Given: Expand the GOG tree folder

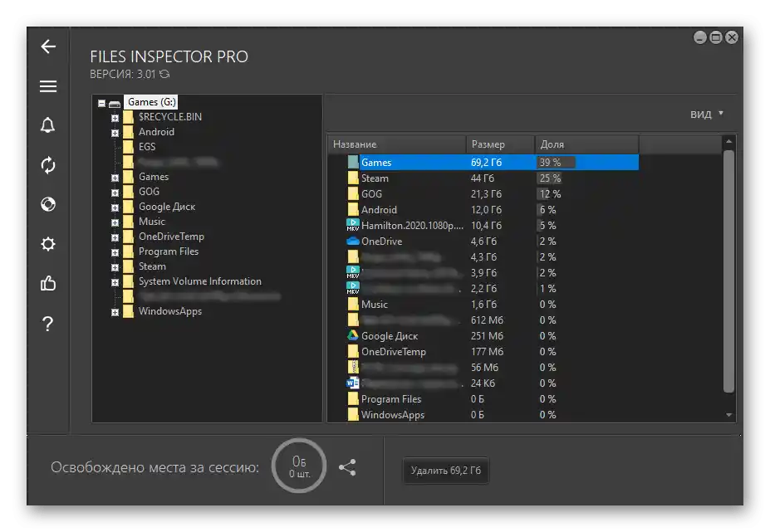Looking at the screenshot, I should [115, 193].
